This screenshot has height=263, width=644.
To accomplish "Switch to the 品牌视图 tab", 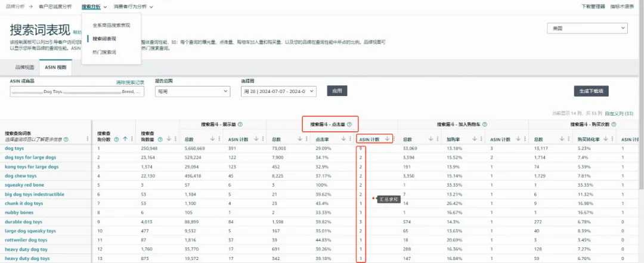I will pos(24,67).
